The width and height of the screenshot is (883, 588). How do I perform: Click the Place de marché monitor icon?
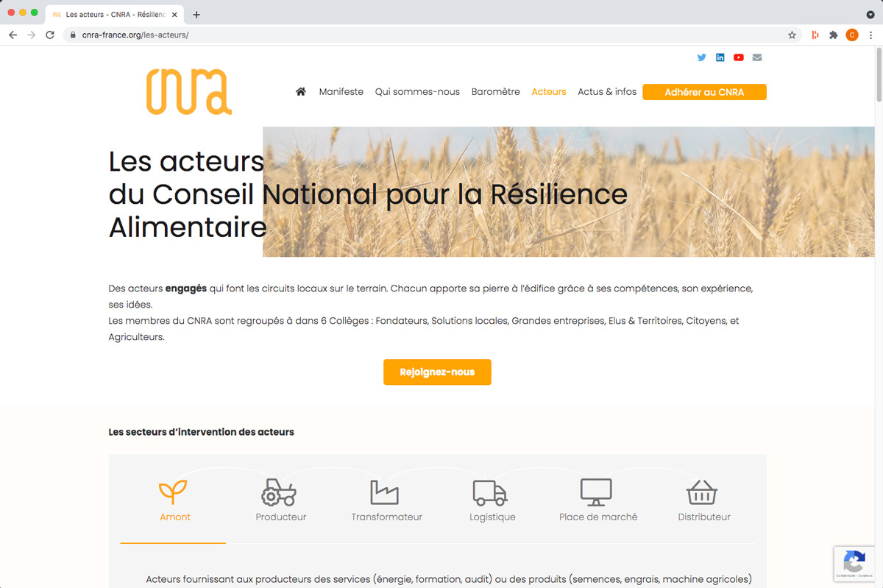coord(597,492)
